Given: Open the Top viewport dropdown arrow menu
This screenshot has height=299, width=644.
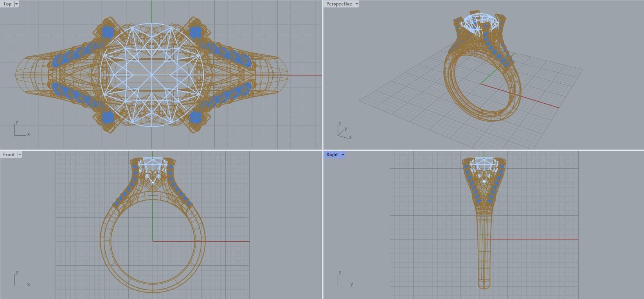Looking at the screenshot, I should point(16,4).
